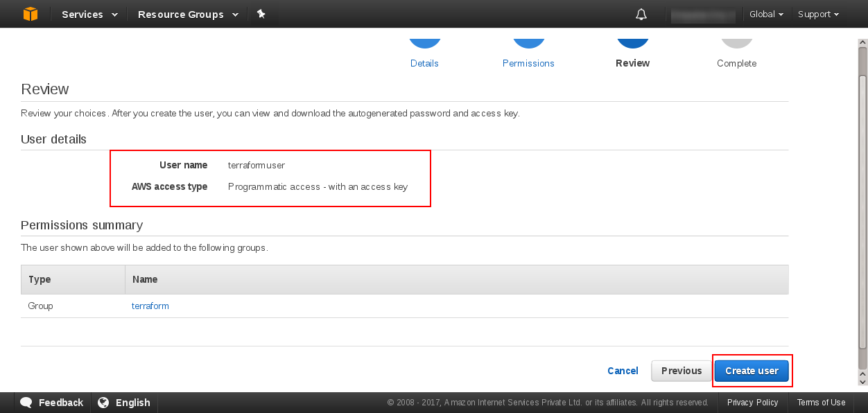Click the Review step circle
Screen dimensions: 868x413
pos(632,39)
